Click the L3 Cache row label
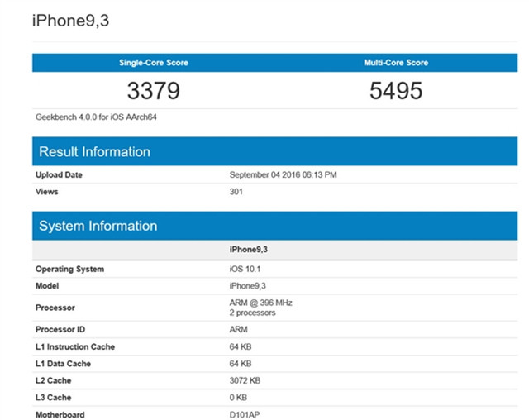Image resolution: width=529 pixels, height=420 pixels. coord(54,398)
